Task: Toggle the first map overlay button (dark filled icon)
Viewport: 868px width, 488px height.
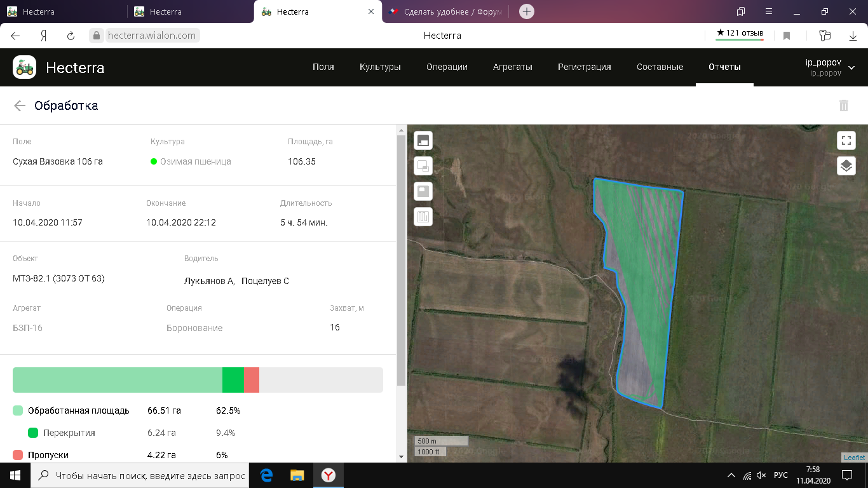Action: [423, 140]
